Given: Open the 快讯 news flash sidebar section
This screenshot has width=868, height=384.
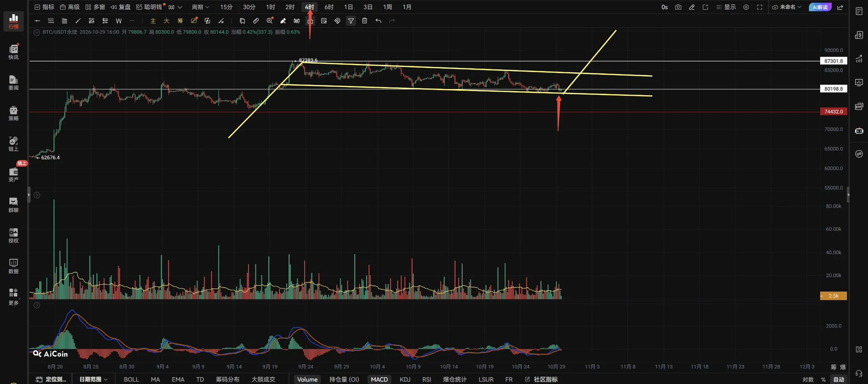Looking at the screenshot, I should (x=13, y=52).
